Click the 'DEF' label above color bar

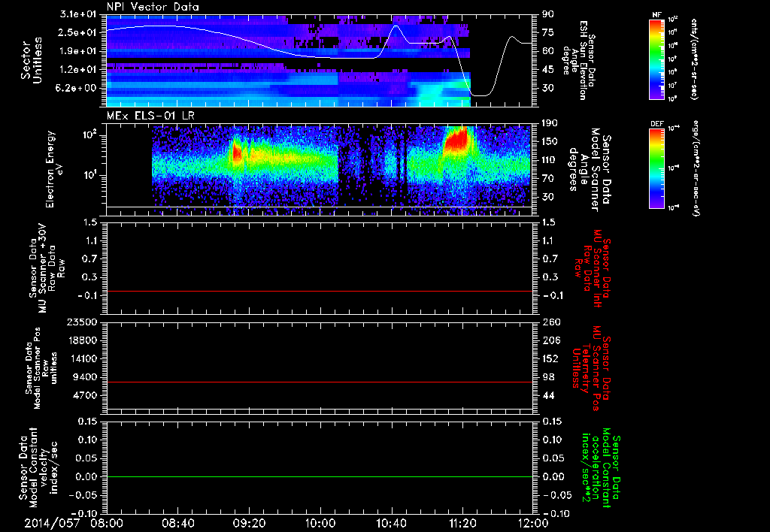(657, 124)
